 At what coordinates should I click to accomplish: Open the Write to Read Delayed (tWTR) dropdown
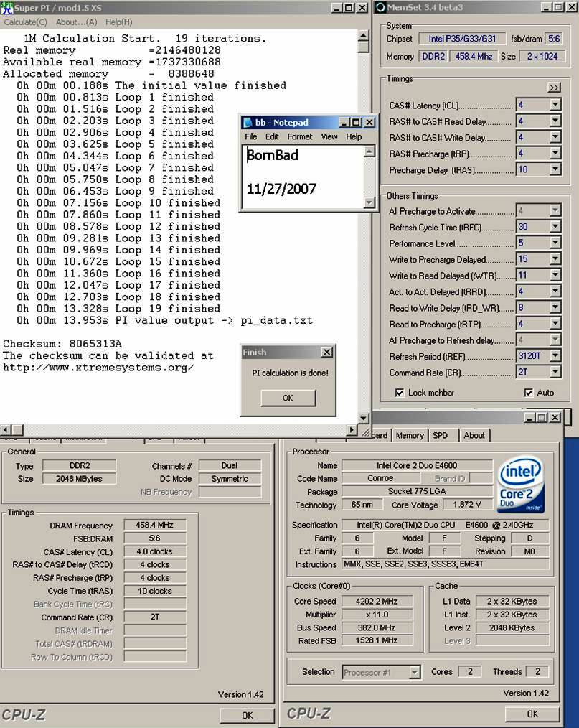(555, 275)
